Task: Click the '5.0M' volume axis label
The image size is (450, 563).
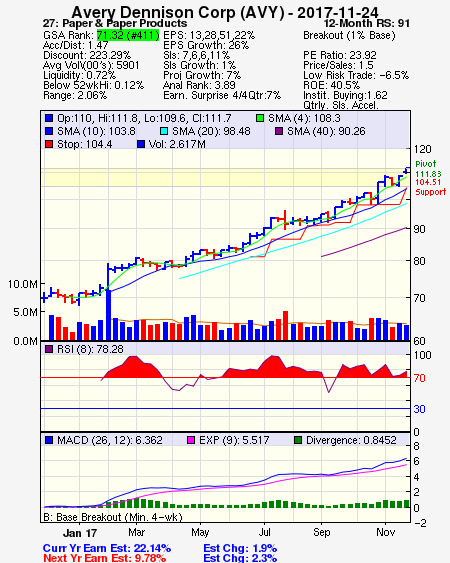Action: 25,312
